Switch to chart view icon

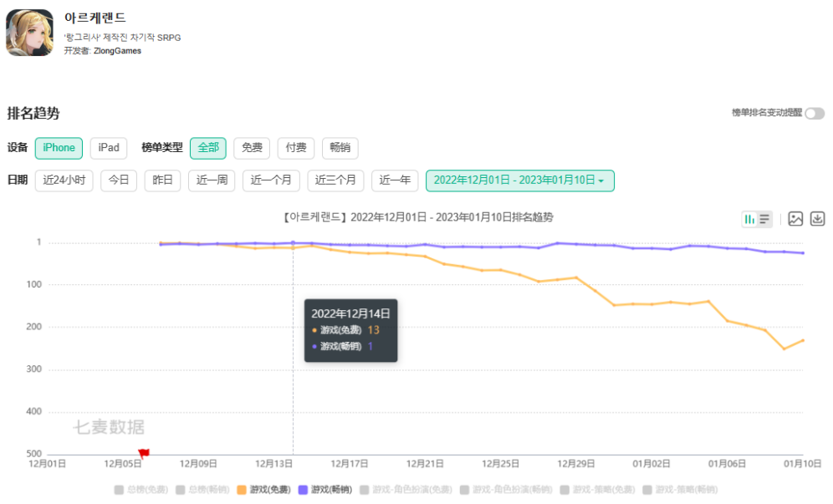tap(749, 219)
